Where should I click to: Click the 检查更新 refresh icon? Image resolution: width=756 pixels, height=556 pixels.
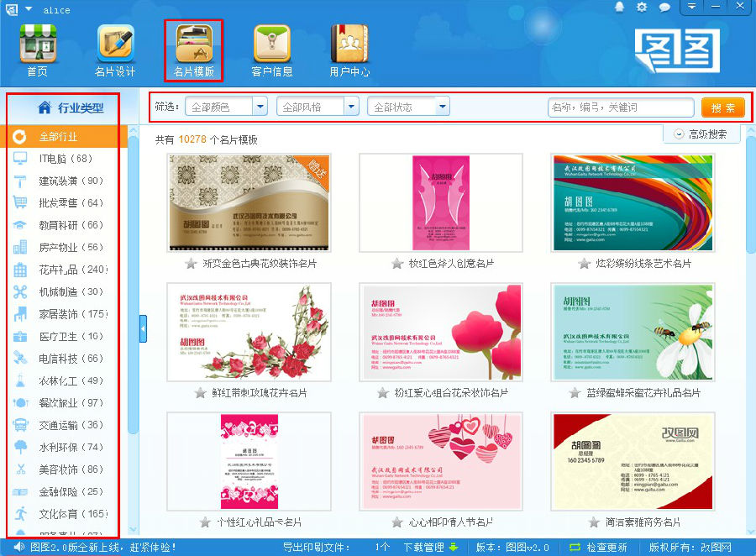(x=575, y=548)
